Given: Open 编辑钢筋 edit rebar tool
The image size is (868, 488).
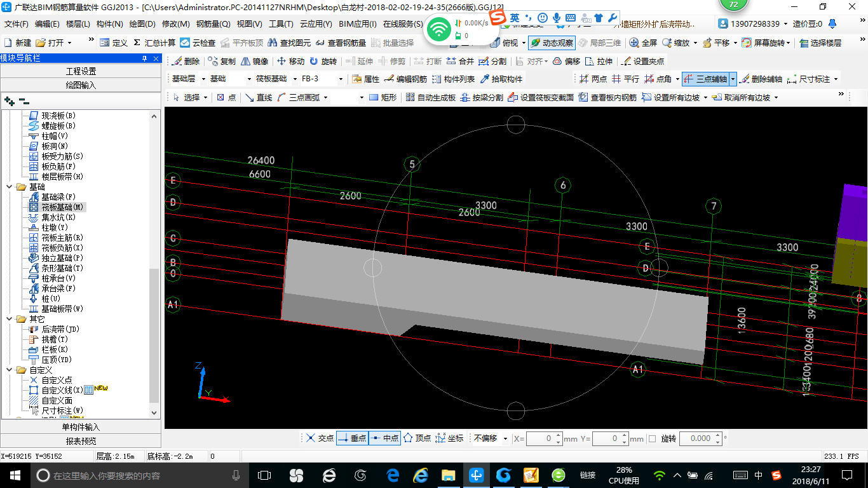Looking at the screenshot, I should (405, 79).
